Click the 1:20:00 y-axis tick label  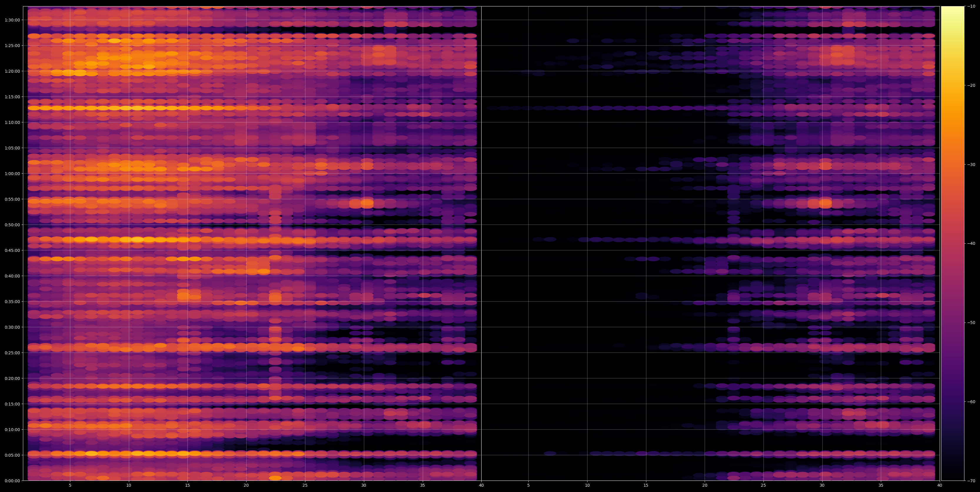pyautogui.click(x=12, y=71)
